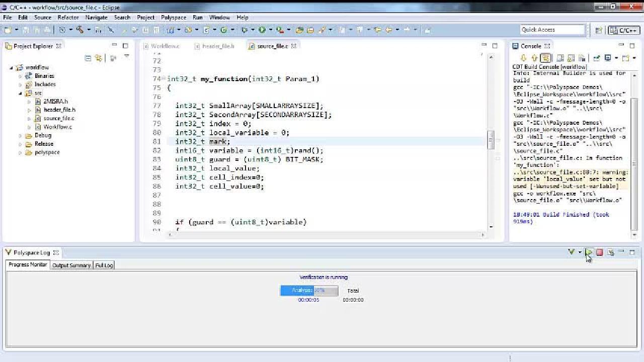Click line 81 'int32_t mark;' code
Image resolution: width=644 pixels, height=362 pixels.
point(203,141)
